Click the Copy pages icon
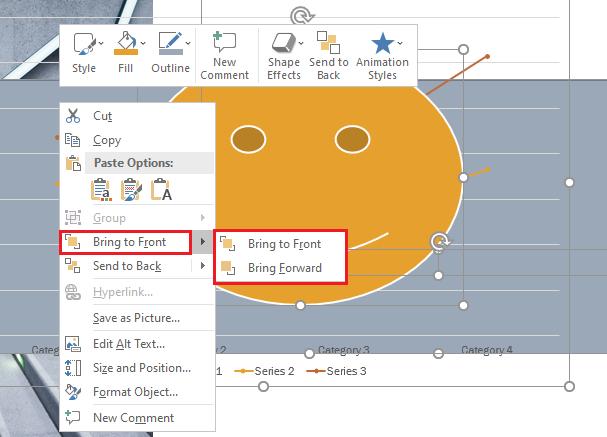The height and width of the screenshot is (437, 607). 73,140
